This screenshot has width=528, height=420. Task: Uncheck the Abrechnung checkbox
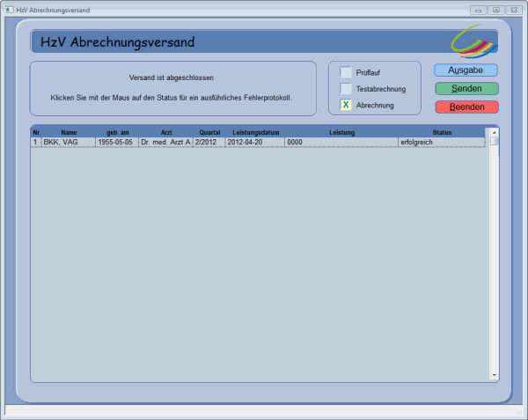(x=346, y=106)
